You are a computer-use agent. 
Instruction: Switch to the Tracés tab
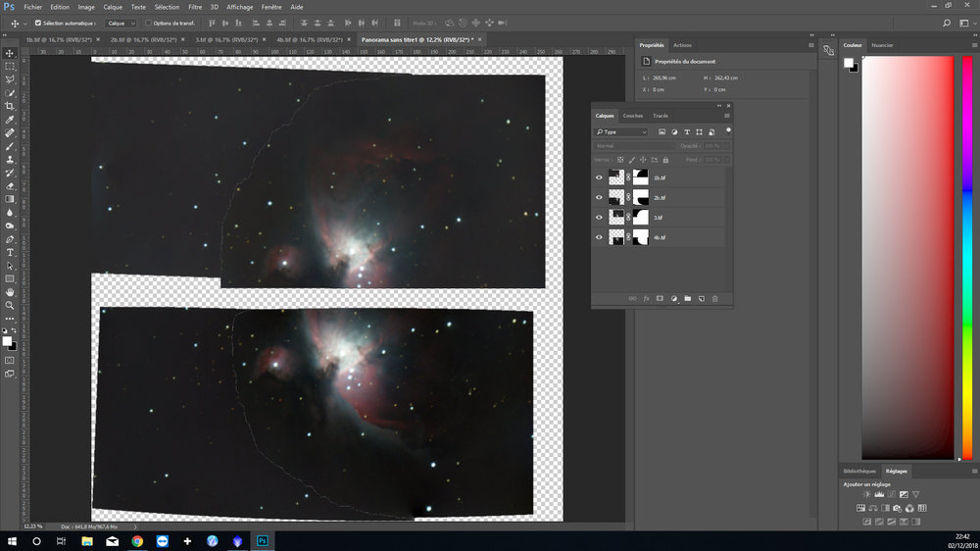tap(660, 116)
